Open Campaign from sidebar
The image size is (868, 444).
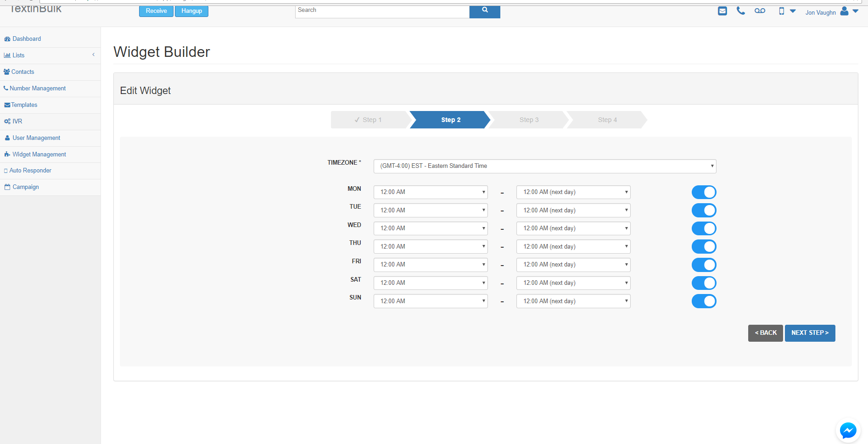(x=26, y=187)
